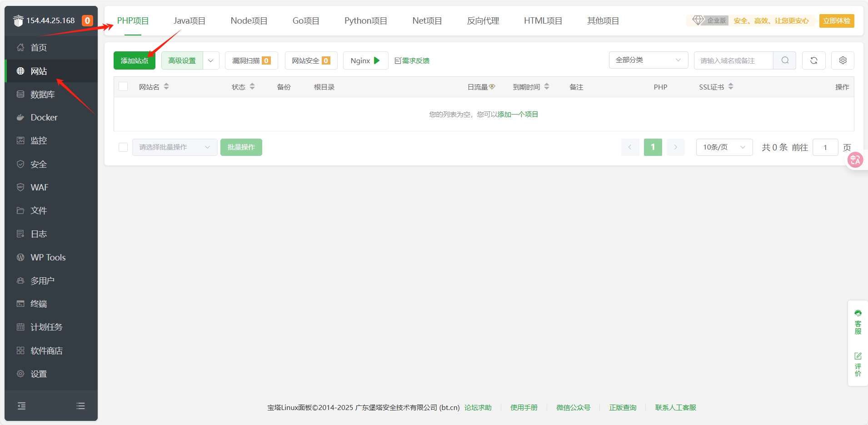Open Docker from the sidebar

click(44, 117)
